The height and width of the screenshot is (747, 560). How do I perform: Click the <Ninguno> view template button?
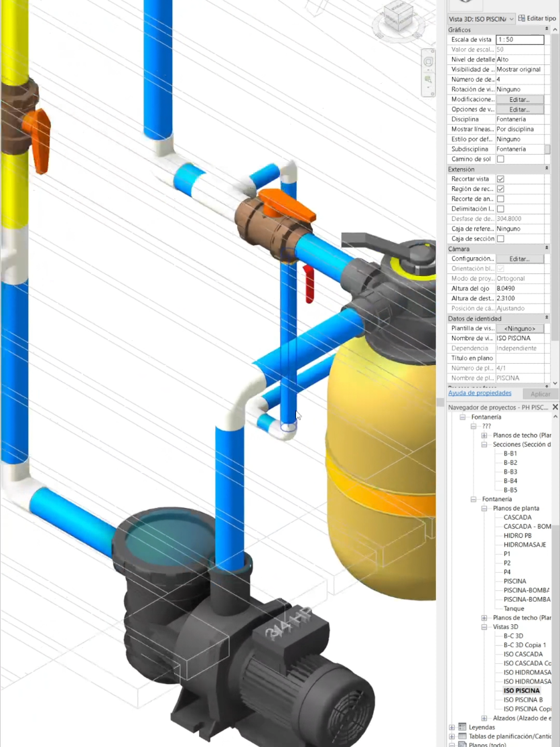point(520,328)
